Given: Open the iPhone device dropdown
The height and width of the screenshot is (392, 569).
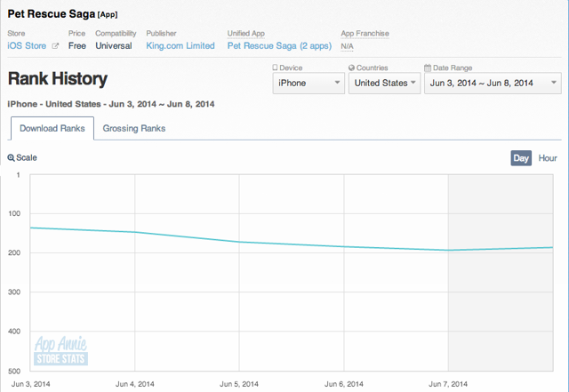Looking at the screenshot, I should pyautogui.click(x=309, y=84).
